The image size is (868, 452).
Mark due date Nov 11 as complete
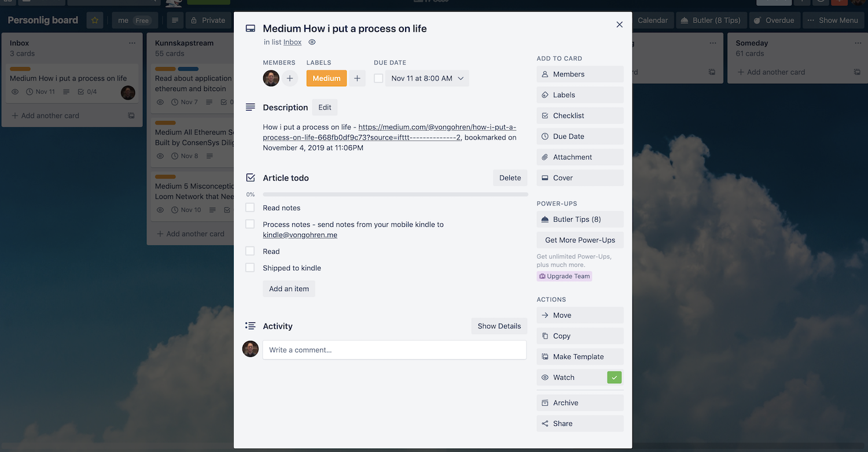378,78
